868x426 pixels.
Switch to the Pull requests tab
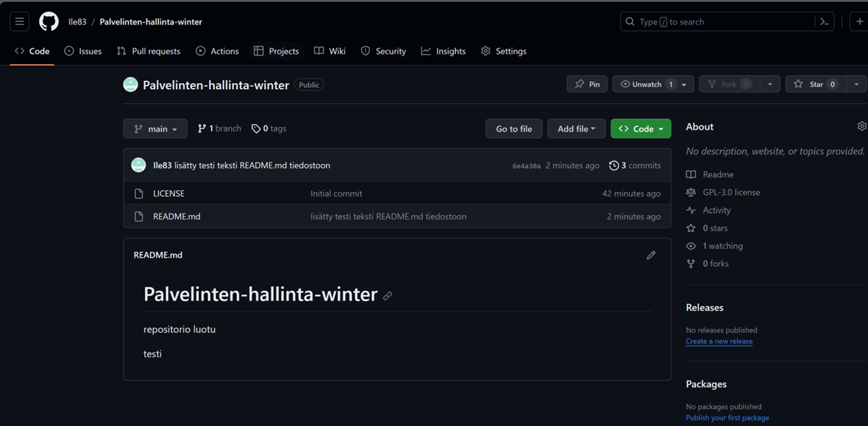tap(149, 51)
